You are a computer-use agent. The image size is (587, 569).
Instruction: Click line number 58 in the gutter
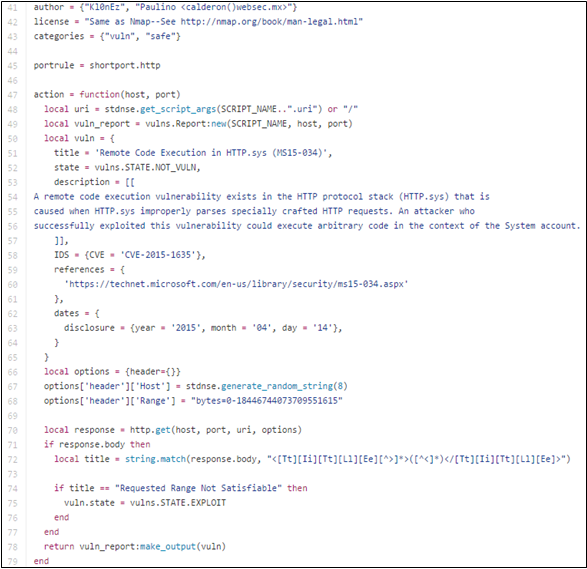coord(12,255)
